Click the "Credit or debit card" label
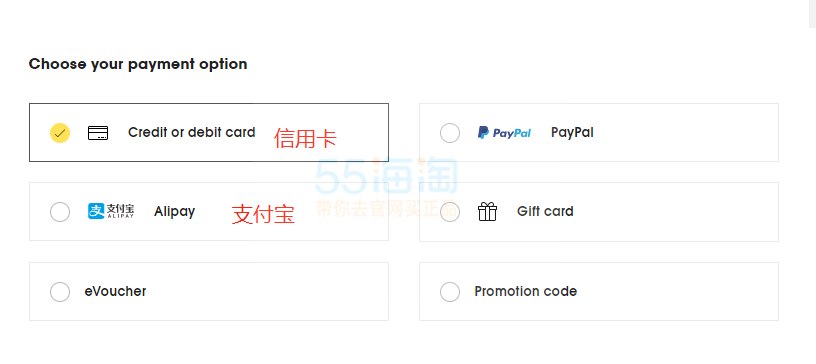 click(x=192, y=132)
